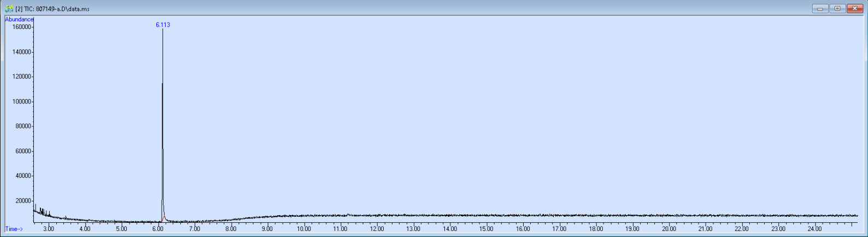Click the Time--> axis label

[14, 229]
